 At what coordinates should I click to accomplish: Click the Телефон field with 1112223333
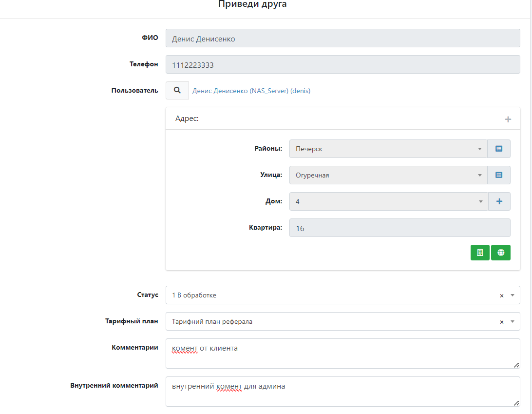coord(342,65)
